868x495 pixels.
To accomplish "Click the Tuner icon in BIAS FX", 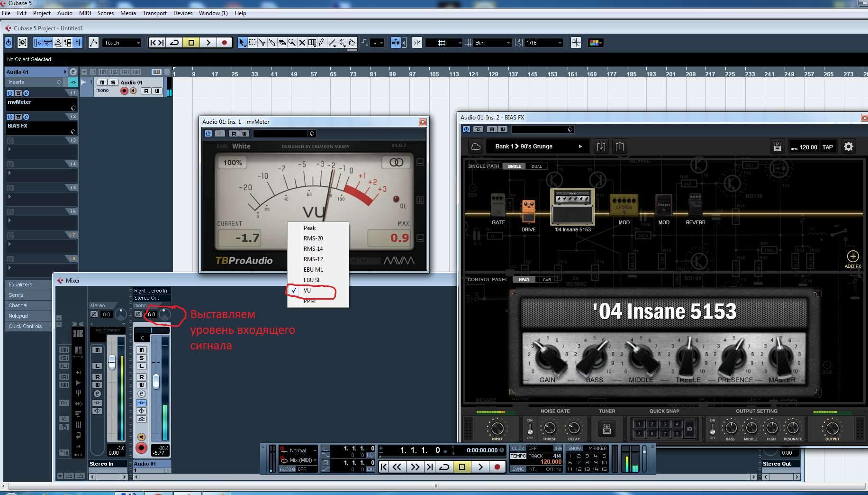I will 606,429.
